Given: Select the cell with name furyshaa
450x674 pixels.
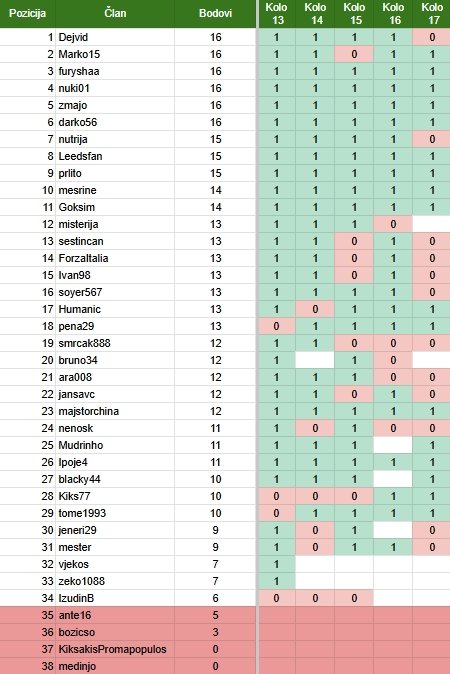Looking at the screenshot, I should tap(115, 71).
